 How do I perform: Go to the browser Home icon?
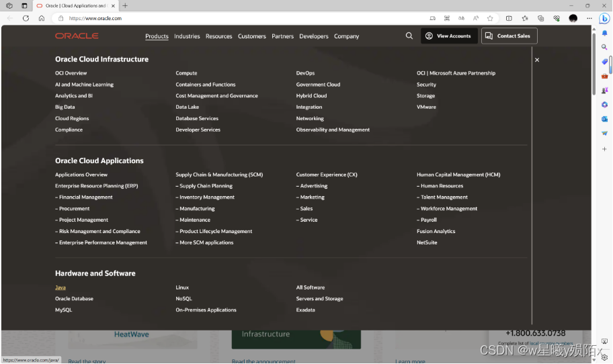point(42,18)
